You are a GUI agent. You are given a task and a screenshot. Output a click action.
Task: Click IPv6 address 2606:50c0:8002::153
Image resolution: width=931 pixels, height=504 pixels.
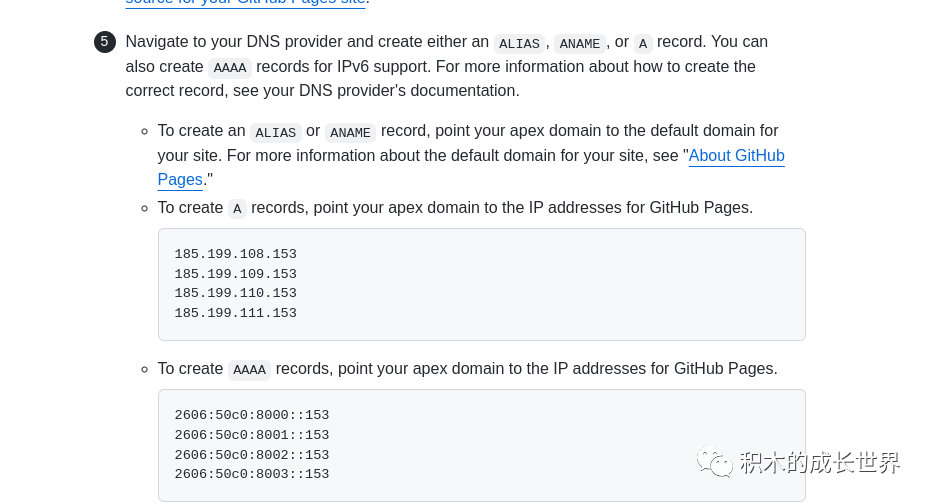[x=252, y=455]
